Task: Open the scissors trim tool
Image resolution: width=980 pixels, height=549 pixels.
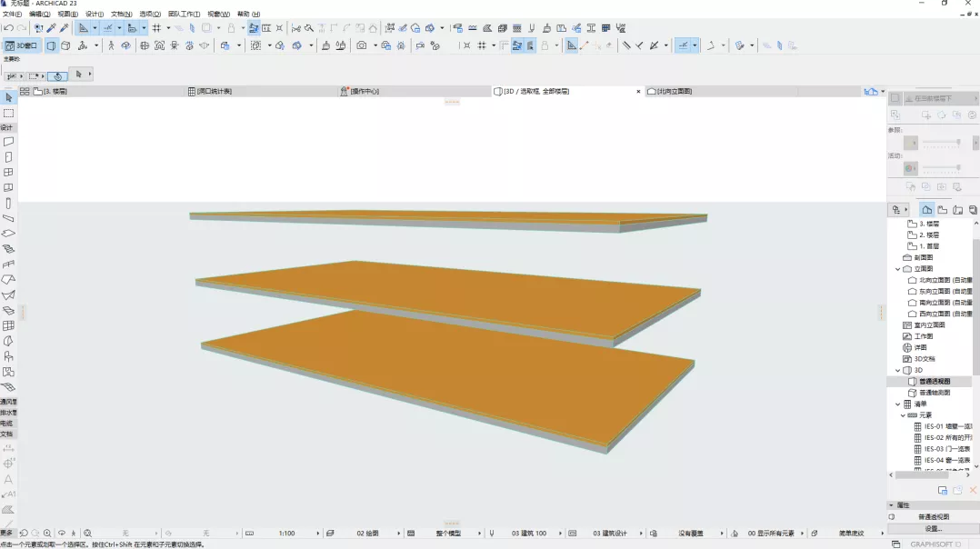Action: [x=295, y=28]
